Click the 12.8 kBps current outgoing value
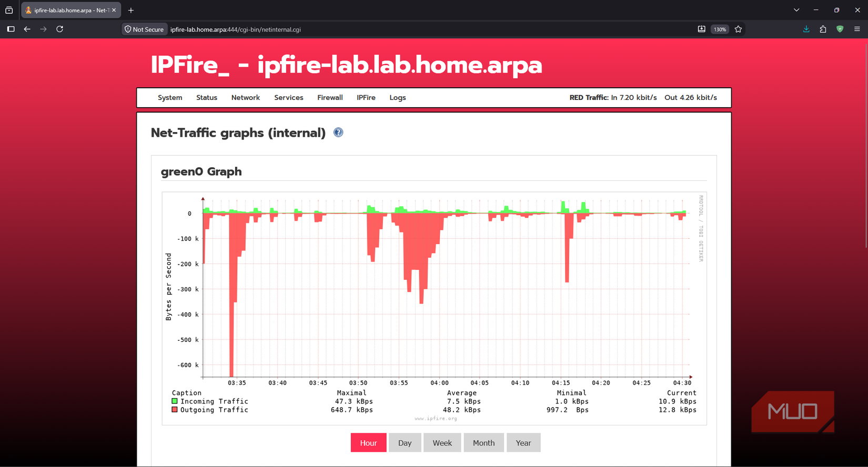Image resolution: width=868 pixels, height=467 pixels. tap(677, 410)
